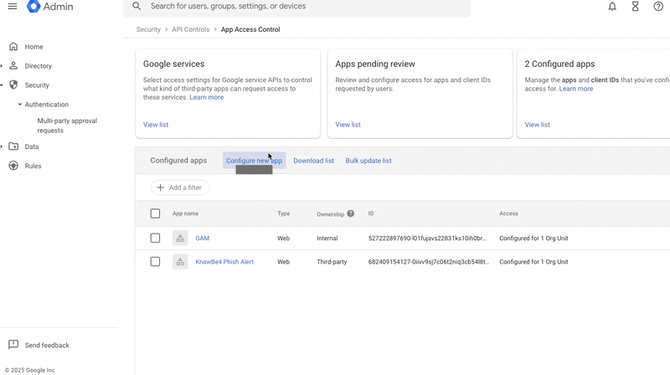
Task: Open the main hamburger menu
Action: (x=12, y=6)
